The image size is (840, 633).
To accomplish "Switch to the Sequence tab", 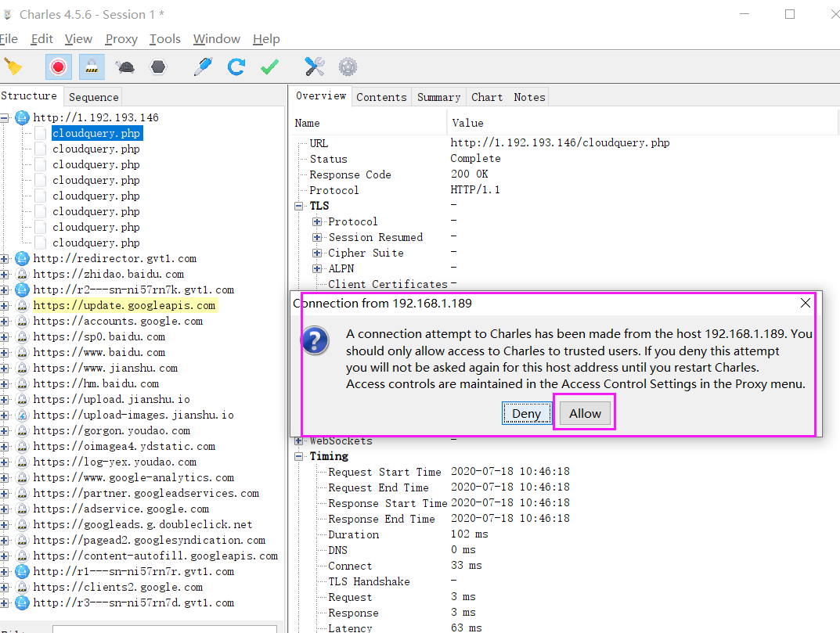I will click(94, 97).
